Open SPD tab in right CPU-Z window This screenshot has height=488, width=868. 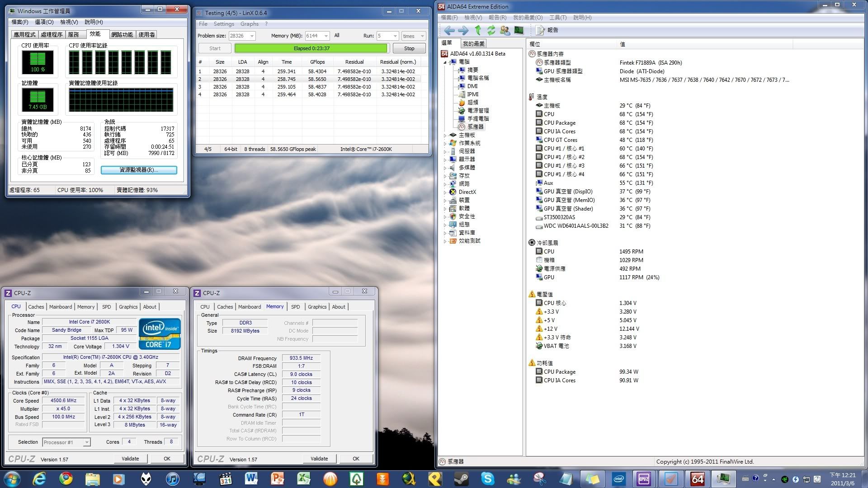pyautogui.click(x=296, y=307)
